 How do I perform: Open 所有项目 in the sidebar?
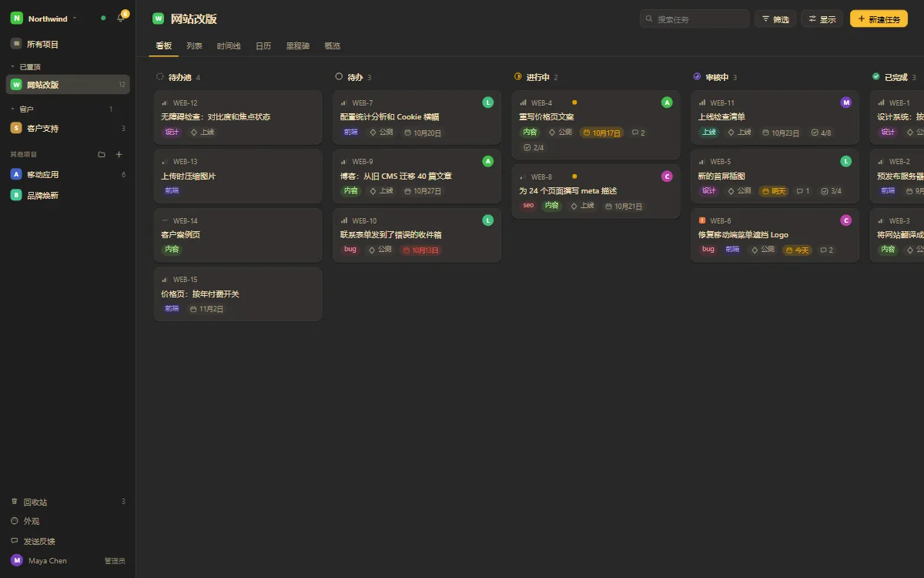tap(68, 44)
